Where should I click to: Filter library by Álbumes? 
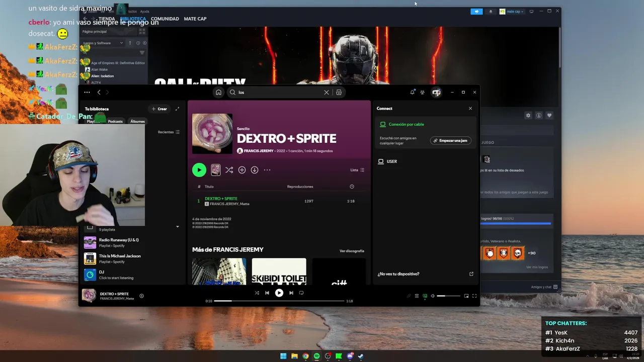(x=137, y=121)
